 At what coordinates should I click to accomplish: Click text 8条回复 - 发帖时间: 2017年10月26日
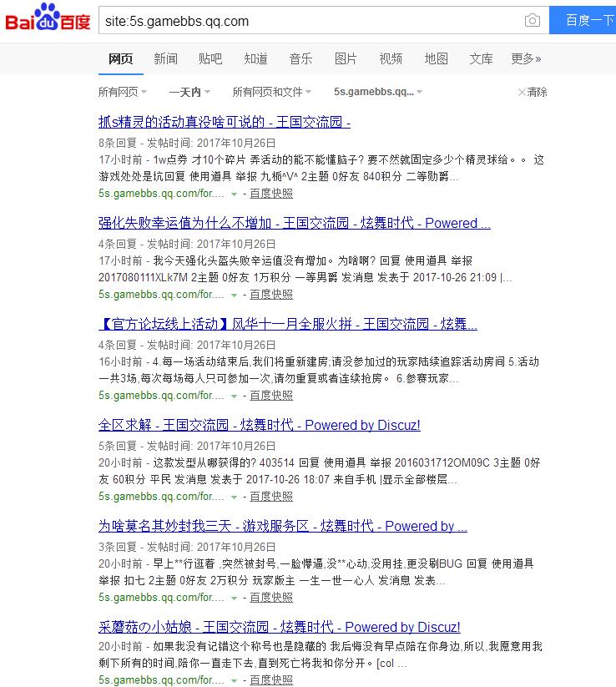coord(187,143)
